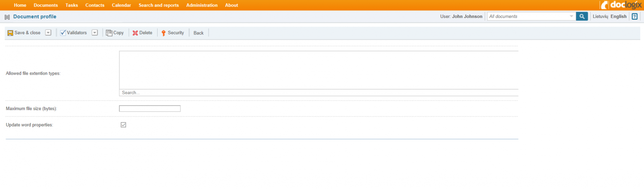Select the English language link
Viewport: 644px width, 189px height.
[618, 17]
